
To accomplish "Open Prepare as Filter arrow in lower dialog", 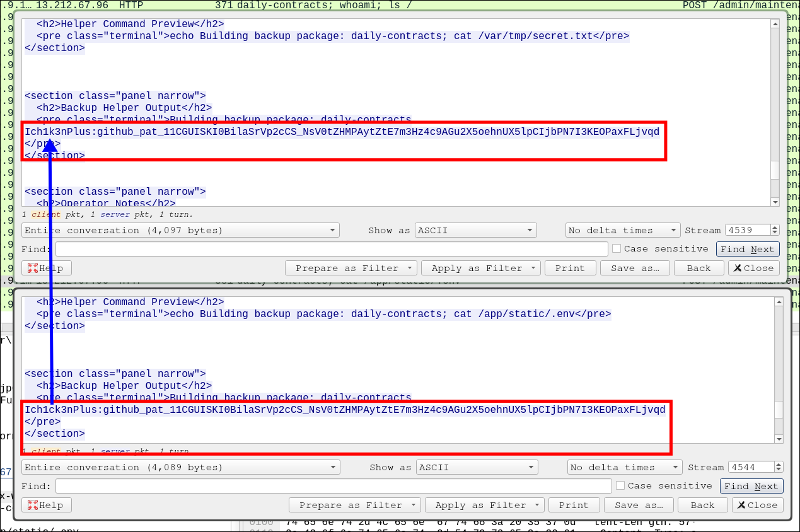I will pos(414,505).
